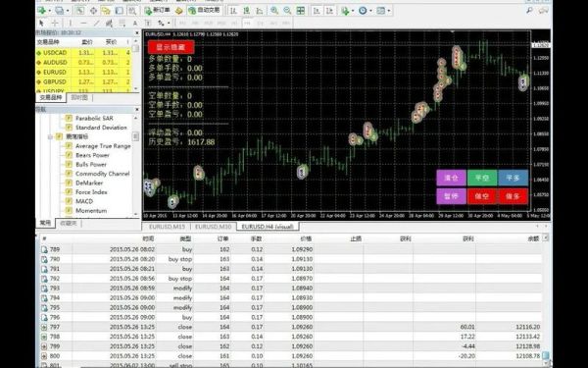This screenshot has height=368, width=588.
Task: Click the zoom out magnifier icon
Action: click(287, 11)
